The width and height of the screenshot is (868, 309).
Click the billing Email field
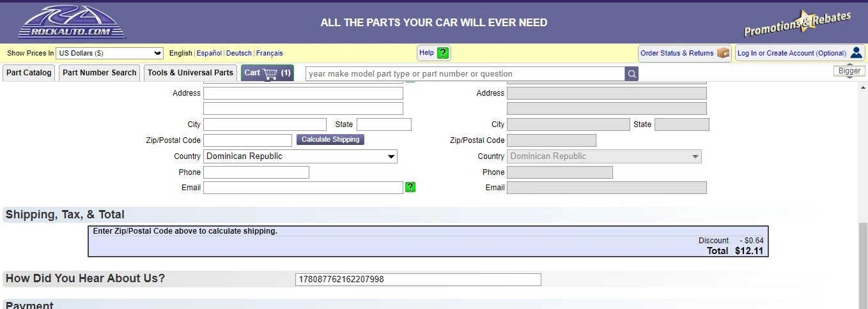pyautogui.click(x=607, y=188)
